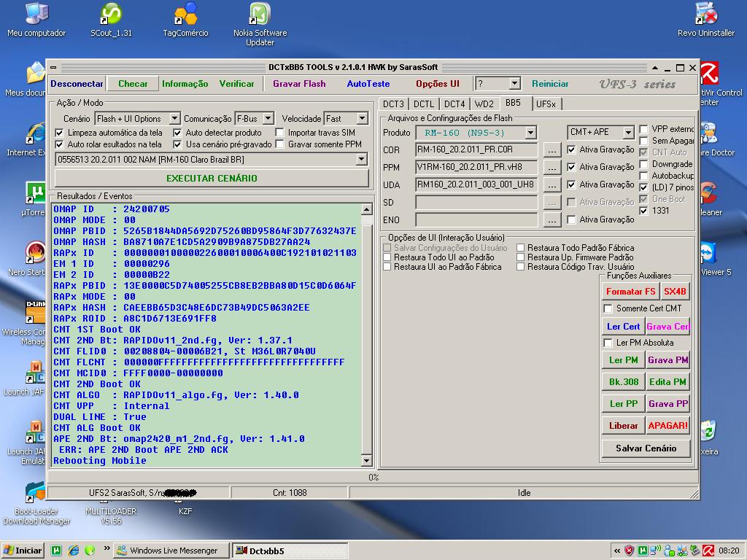Expand product code list 0556513 dropdown

click(x=362, y=160)
